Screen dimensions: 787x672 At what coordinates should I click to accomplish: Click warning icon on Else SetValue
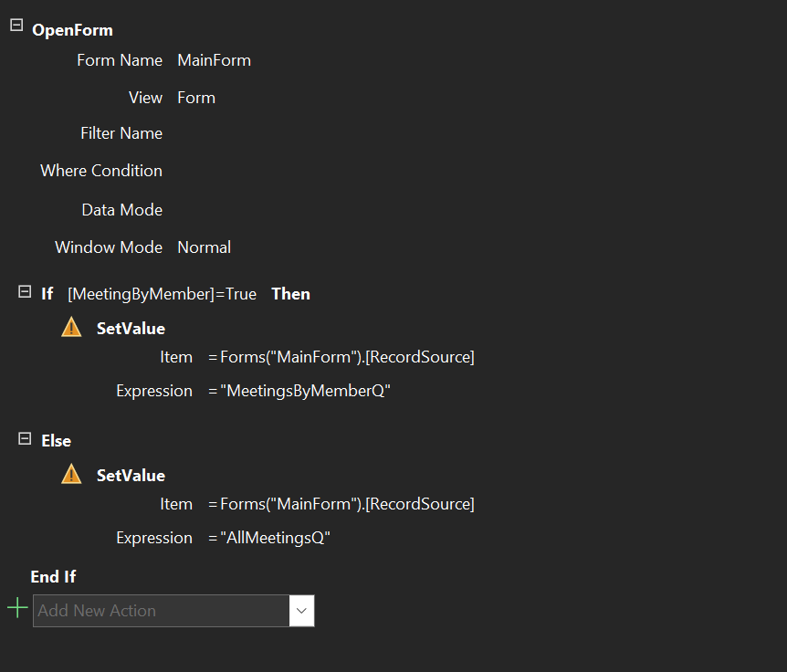tap(71, 474)
